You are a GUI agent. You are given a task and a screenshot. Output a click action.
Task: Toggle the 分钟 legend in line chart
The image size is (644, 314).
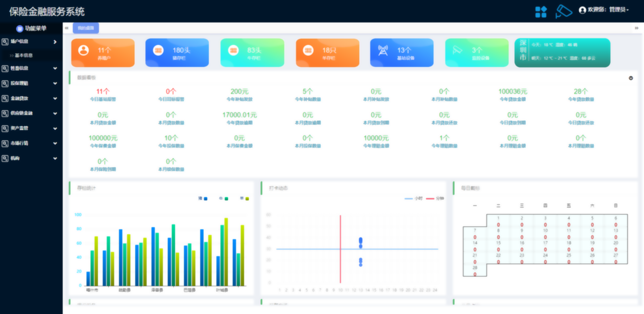(435, 198)
